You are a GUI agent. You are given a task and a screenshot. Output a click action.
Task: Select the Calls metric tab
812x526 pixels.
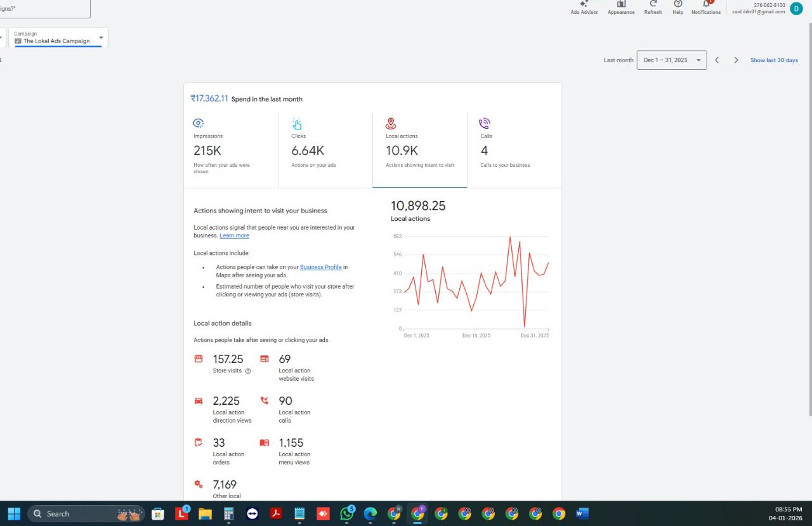coord(514,150)
